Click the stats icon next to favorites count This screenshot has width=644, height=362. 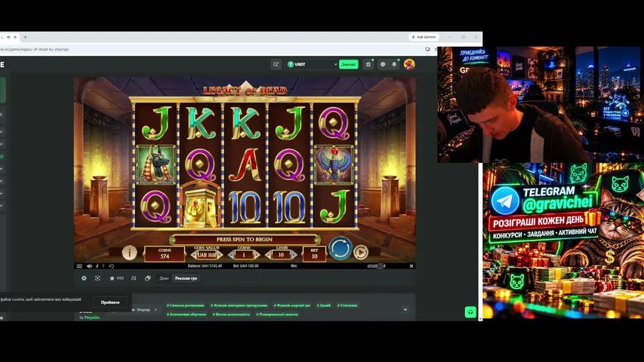point(134,278)
